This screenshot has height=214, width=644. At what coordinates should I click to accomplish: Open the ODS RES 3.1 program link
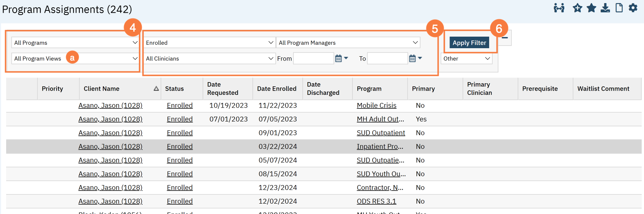click(x=376, y=201)
